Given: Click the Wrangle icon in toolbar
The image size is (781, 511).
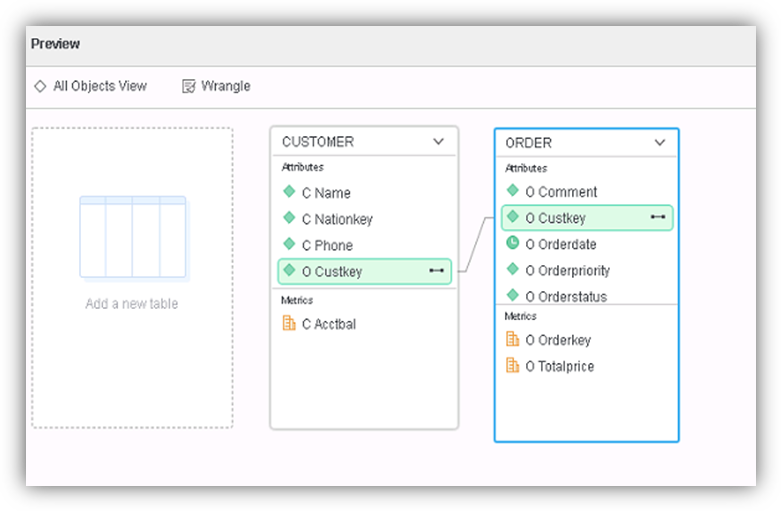Looking at the screenshot, I should pyautogui.click(x=189, y=86).
